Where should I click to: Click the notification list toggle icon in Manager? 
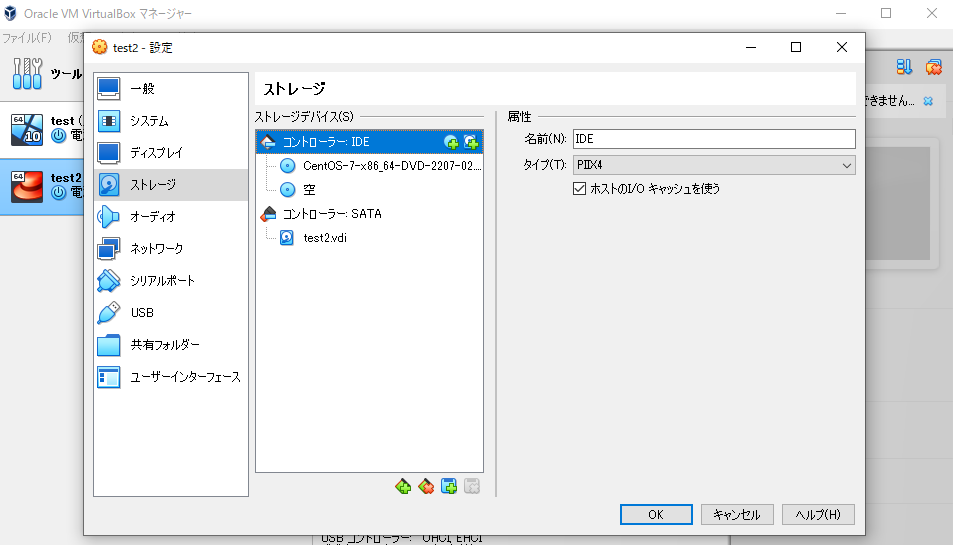click(x=904, y=67)
